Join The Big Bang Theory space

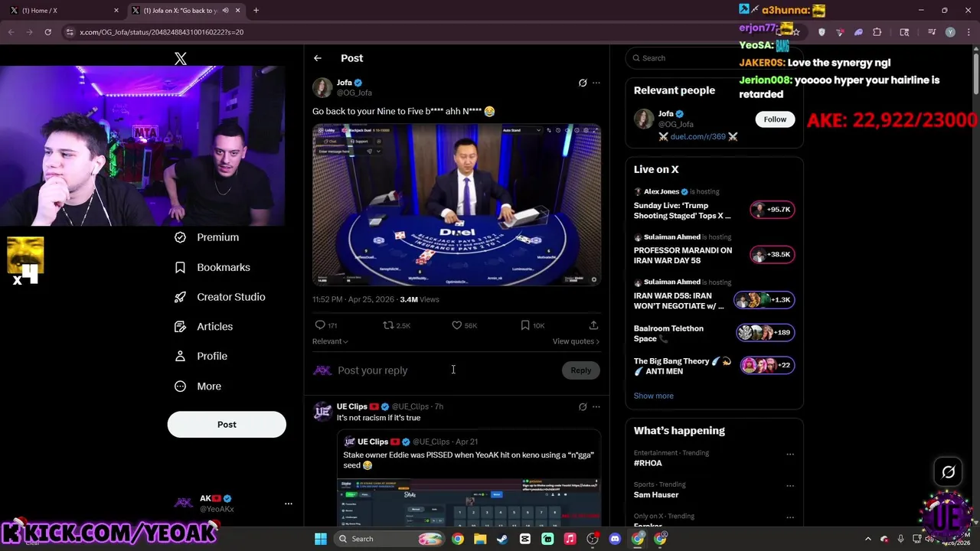714,366
